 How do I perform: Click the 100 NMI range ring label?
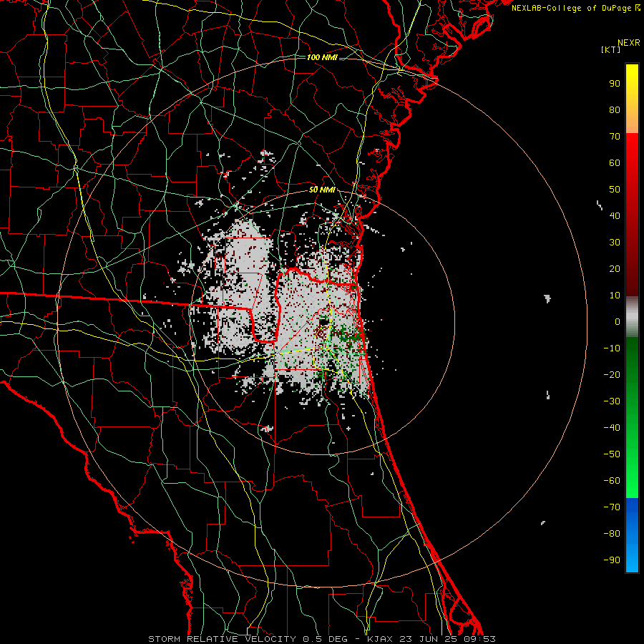click(322, 57)
